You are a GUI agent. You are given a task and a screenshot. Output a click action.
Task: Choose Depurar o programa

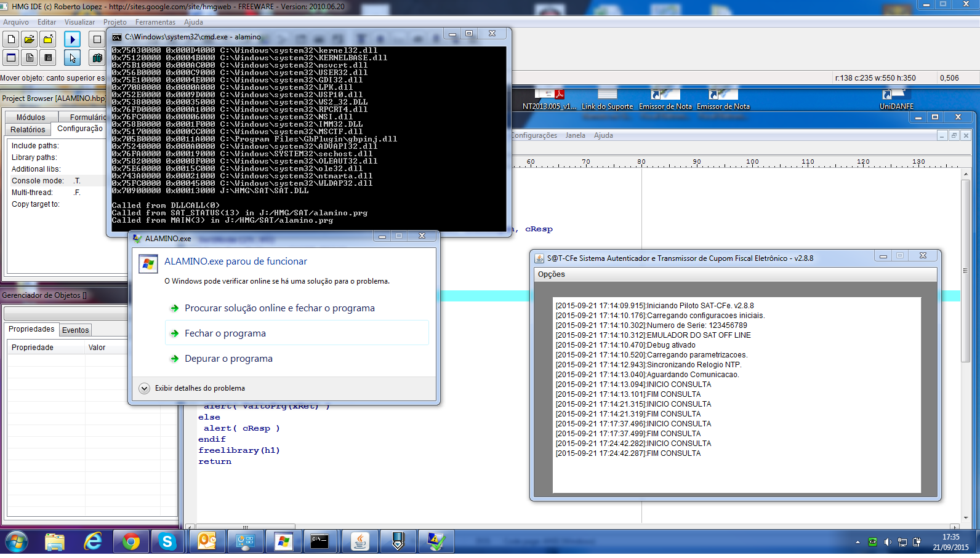pos(228,359)
